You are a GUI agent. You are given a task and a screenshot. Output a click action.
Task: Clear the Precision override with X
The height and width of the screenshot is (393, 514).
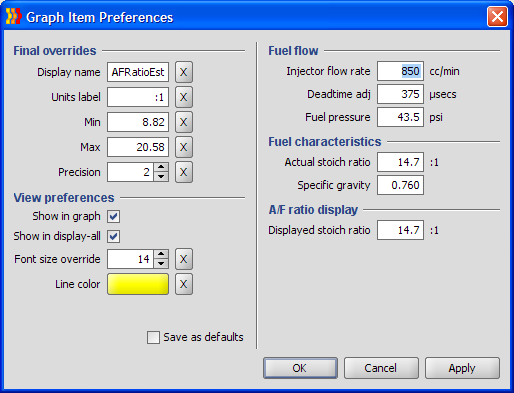point(184,172)
